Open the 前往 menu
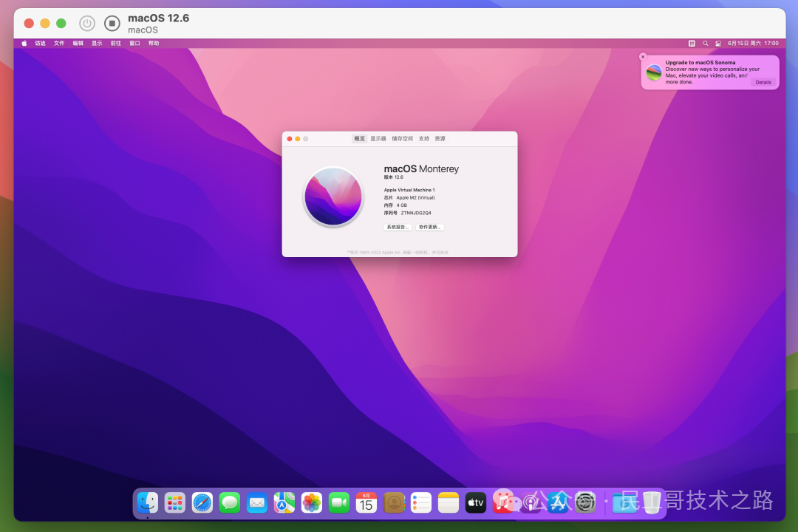The height and width of the screenshot is (532, 798). point(115,44)
